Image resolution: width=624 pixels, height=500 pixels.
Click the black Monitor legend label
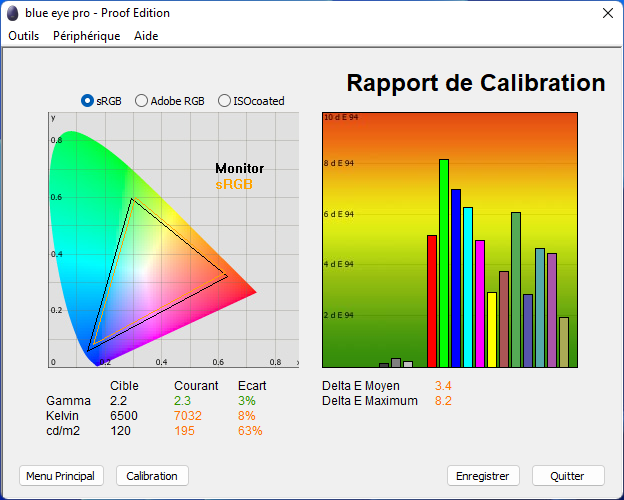(239, 169)
